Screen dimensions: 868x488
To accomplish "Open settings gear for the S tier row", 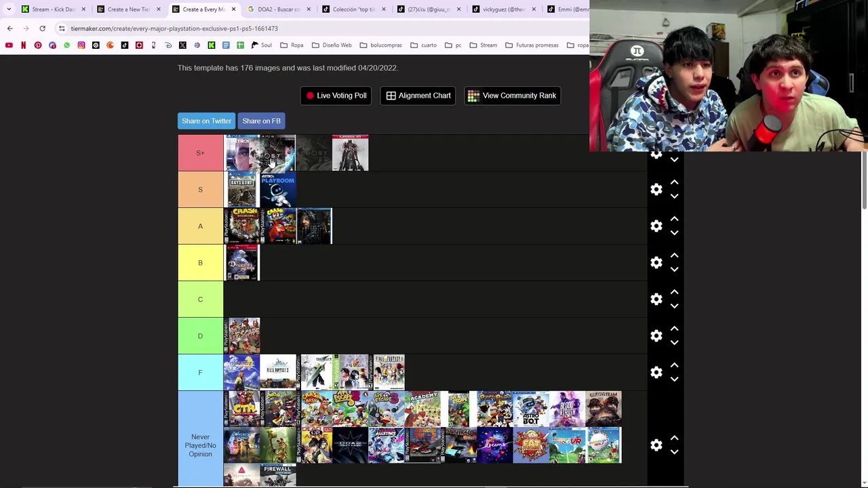I will (656, 190).
